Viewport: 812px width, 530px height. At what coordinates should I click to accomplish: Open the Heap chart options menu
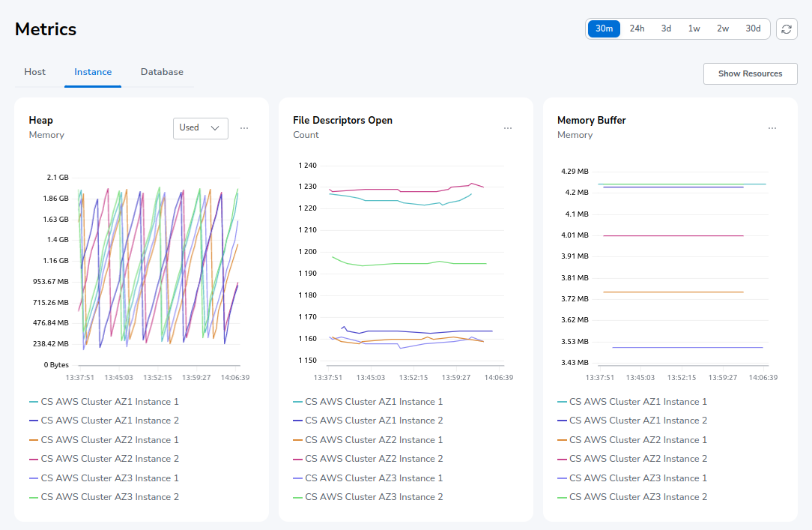244,128
